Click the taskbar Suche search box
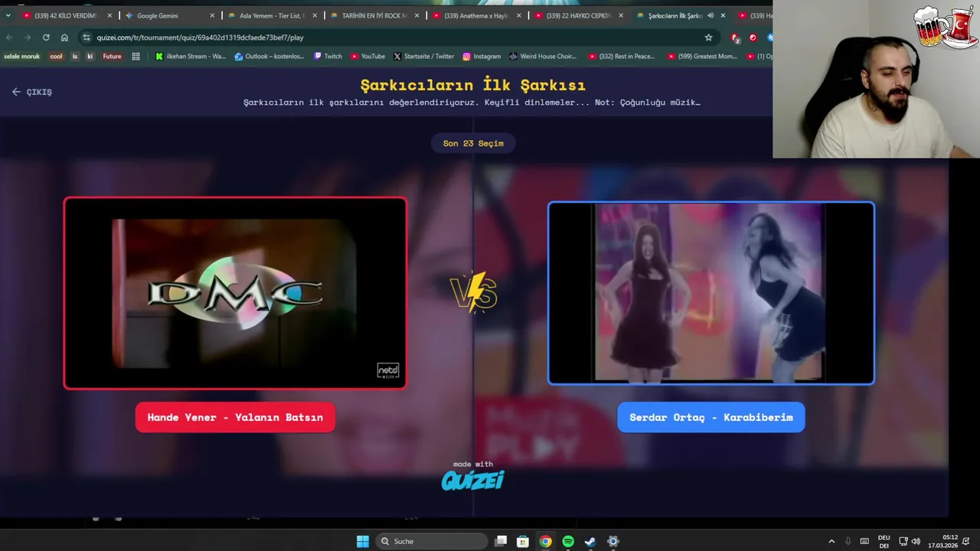This screenshot has height=551, width=980. point(433,541)
